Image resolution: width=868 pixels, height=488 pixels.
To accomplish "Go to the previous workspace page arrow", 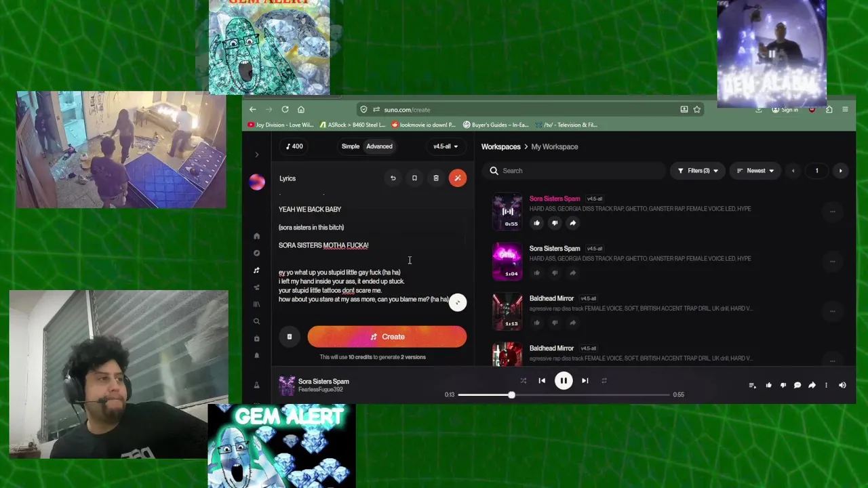I will tap(793, 171).
